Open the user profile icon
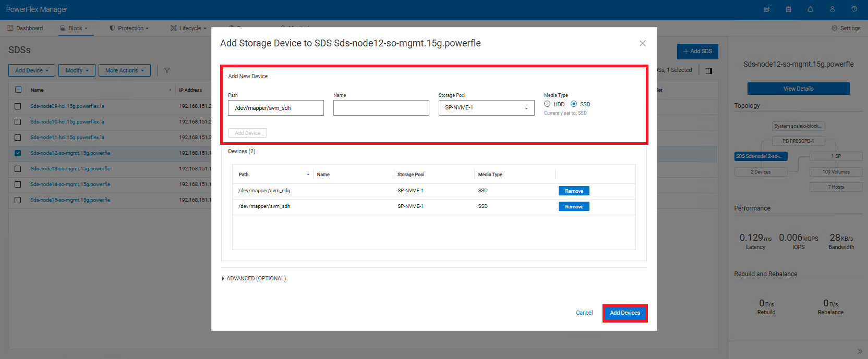Image resolution: width=868 pixels, height=359 pixels. [x=832, y=9]
